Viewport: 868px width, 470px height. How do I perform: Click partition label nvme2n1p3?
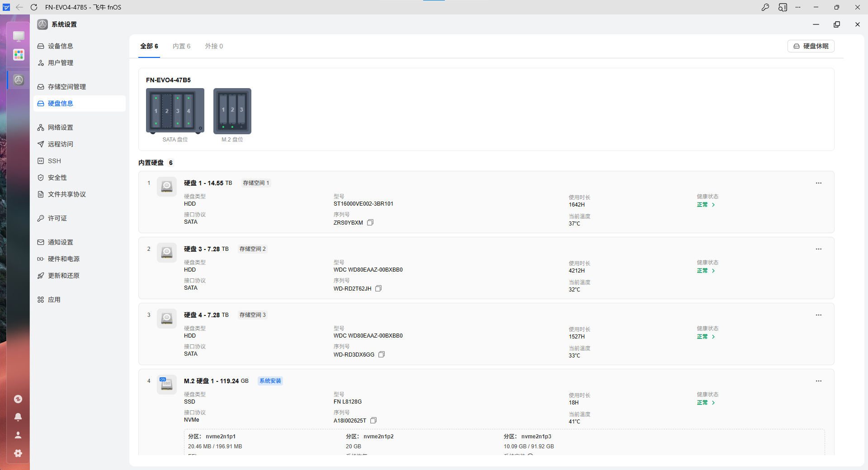pyautogui.click(x=536, y=437)
